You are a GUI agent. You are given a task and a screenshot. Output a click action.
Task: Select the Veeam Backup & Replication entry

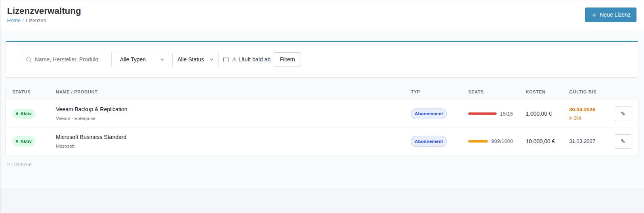(91, 109)
